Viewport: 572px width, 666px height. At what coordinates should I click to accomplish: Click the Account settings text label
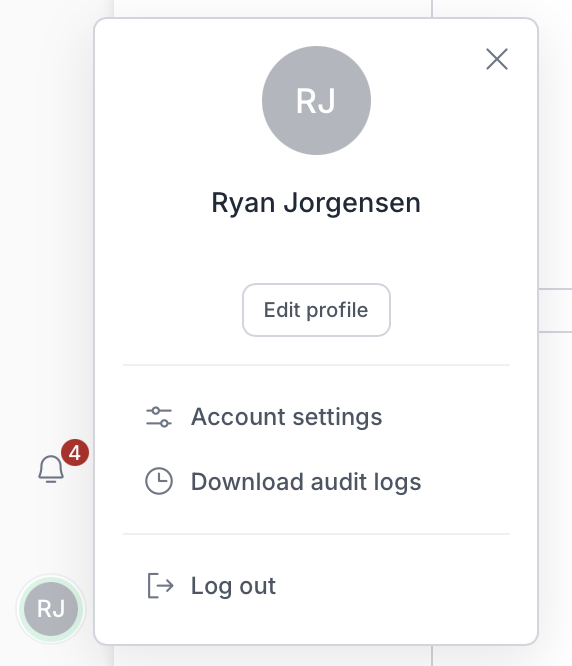[287, 417]
